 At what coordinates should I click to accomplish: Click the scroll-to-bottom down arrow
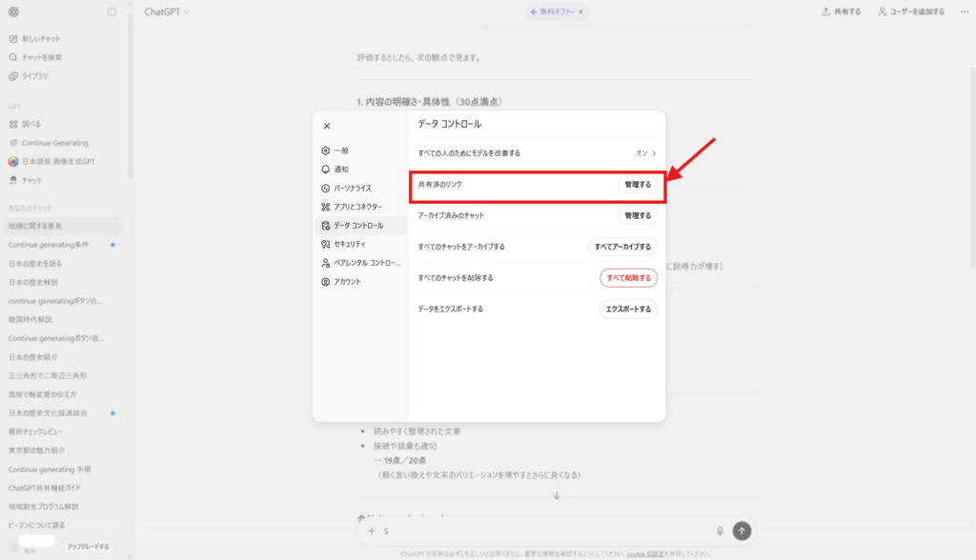point(557,495)
